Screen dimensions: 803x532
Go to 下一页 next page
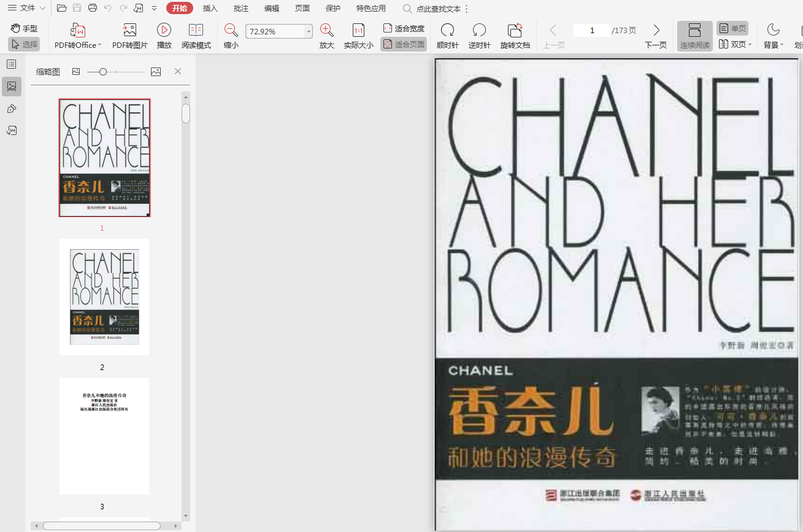(656, 36)
